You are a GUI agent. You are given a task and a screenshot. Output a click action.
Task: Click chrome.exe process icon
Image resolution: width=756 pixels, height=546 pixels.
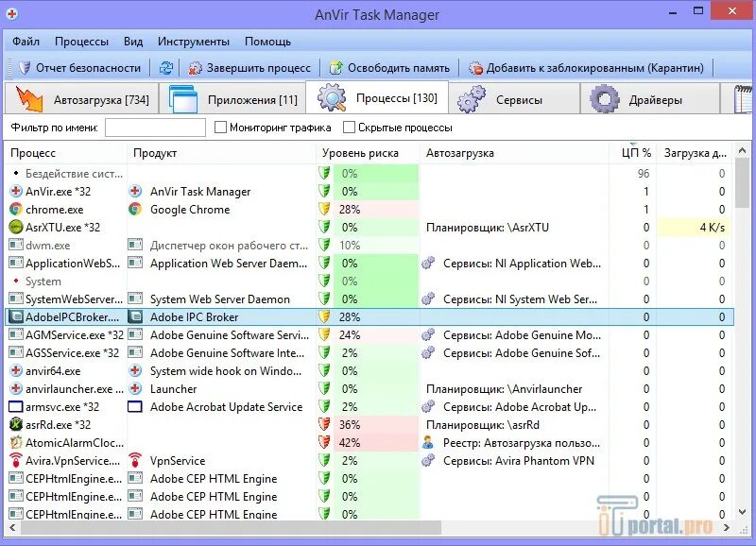click(x=16, y=209)
